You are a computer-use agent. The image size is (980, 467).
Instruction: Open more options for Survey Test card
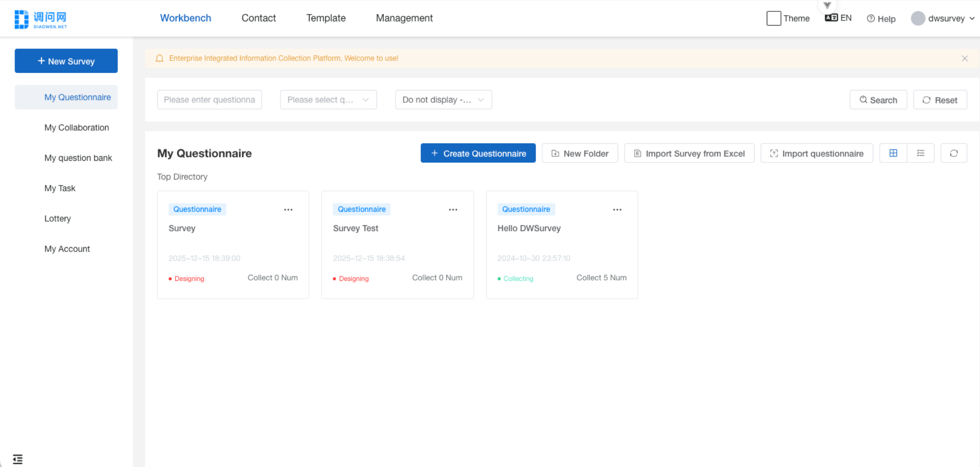click(453, 210)
